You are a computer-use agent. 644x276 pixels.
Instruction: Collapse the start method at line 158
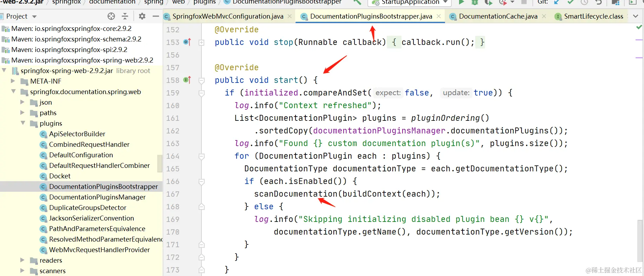click(x=201, y=80)
